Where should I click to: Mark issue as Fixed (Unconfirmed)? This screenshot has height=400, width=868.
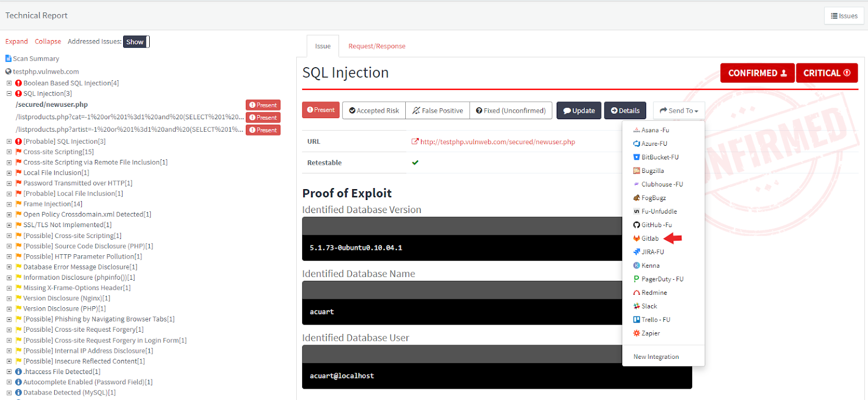tap(511, 111)
